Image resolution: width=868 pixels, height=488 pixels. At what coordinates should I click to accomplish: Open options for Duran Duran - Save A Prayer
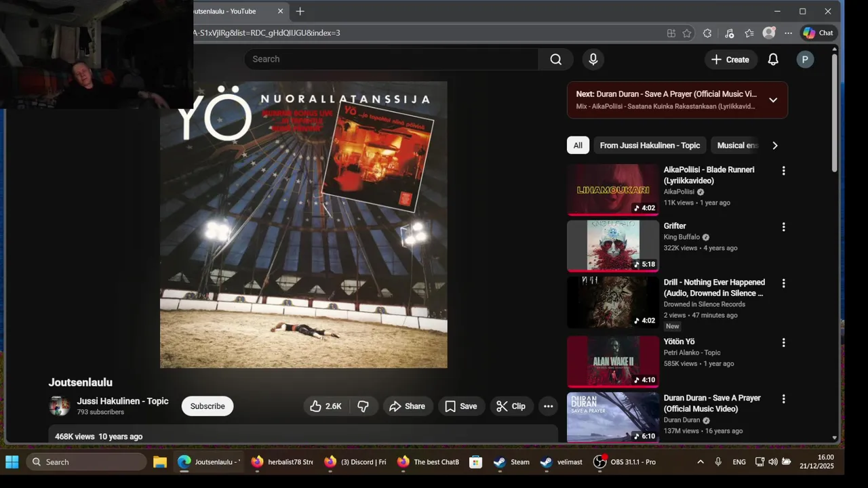pyautogui.click(x=784, y=399)
